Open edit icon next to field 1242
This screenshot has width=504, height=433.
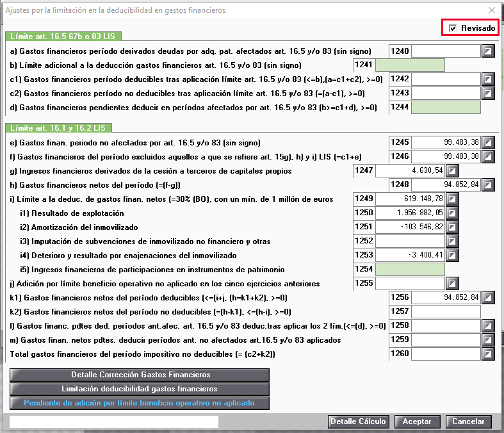coord(488,79)
